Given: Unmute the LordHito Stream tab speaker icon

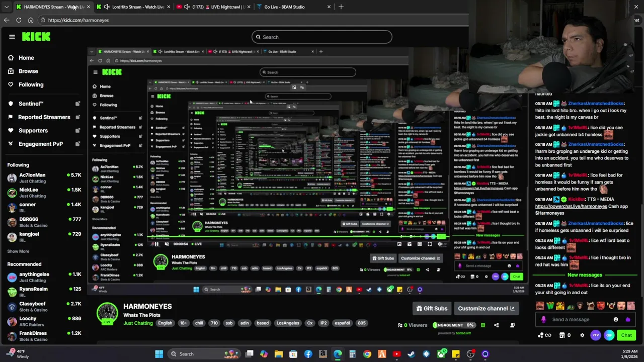Looking at the screenshot, I should click(107, 7).
